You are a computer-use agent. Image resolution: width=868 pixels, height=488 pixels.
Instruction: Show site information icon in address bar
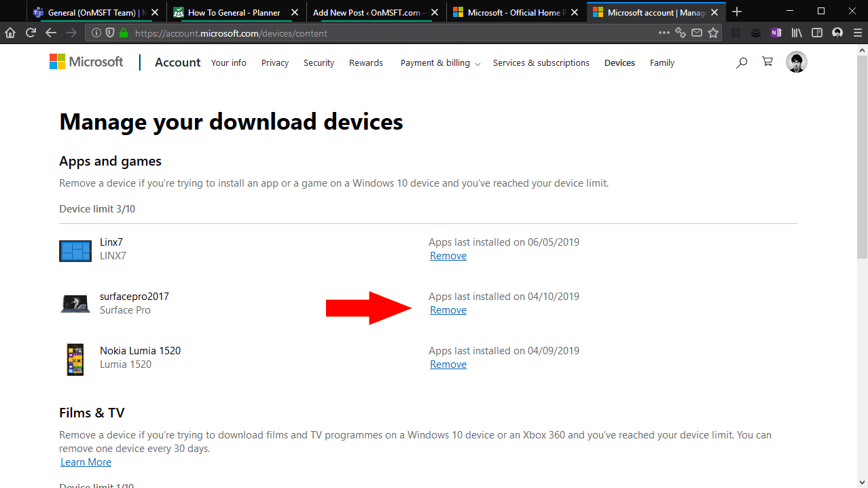pos(96,33)
